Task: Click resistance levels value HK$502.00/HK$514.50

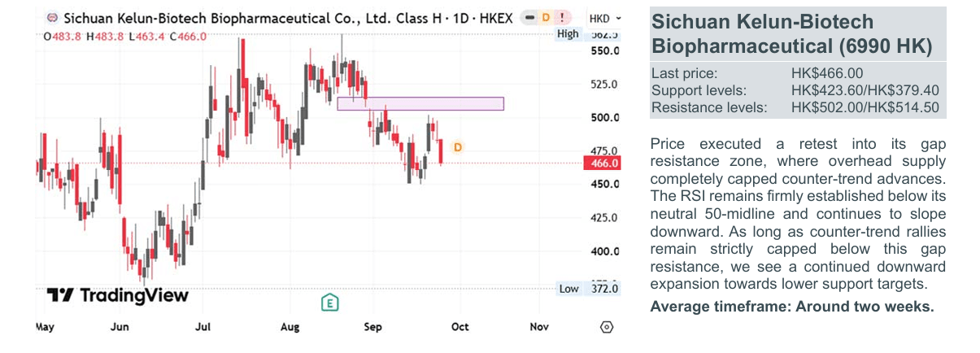Action: (865, 107)
